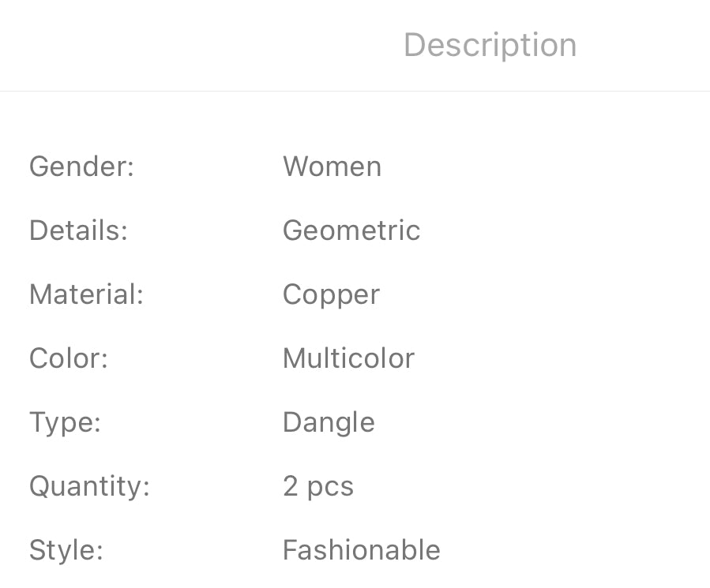Click the Material label

pyautogui.click(x=86, y=294)
